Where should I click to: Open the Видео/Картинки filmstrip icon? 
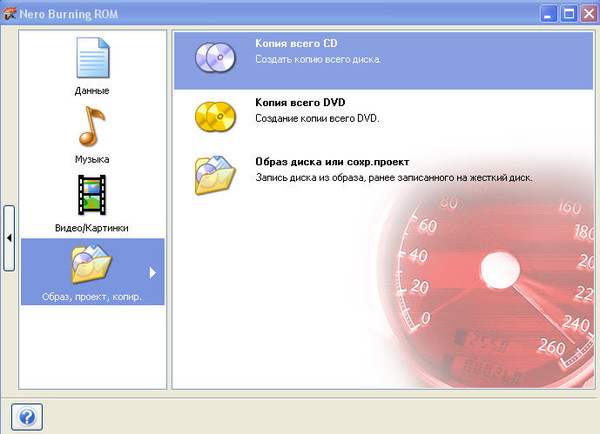pos(92,195)
